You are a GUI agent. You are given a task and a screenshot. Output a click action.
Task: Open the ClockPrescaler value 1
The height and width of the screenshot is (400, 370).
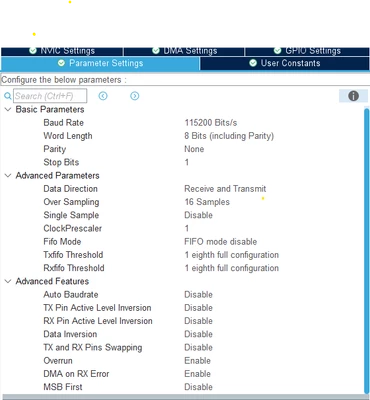[187, 228]
